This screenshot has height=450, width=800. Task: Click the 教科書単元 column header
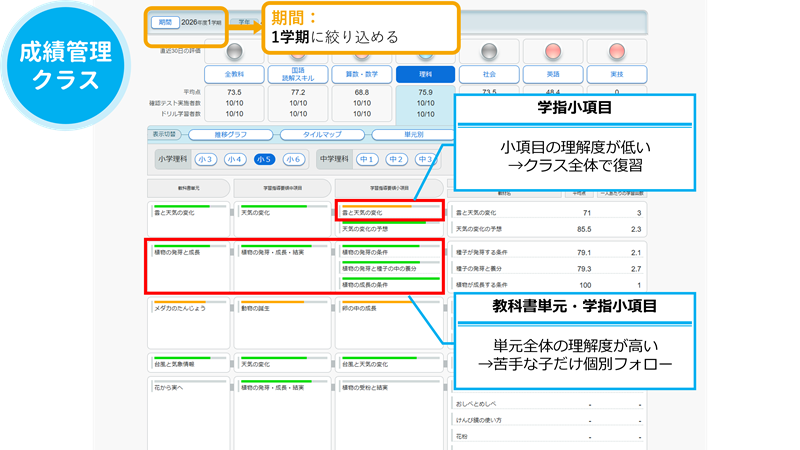(189, 188)
